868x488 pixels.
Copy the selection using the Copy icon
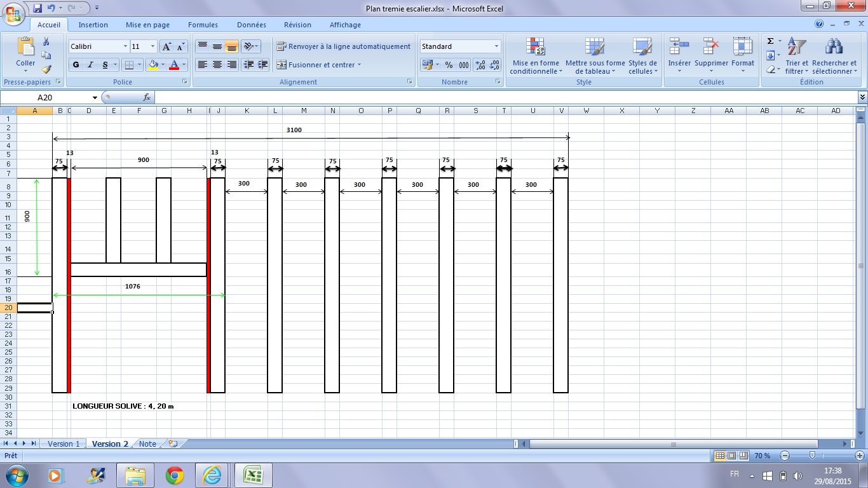(x=46, y=55)
